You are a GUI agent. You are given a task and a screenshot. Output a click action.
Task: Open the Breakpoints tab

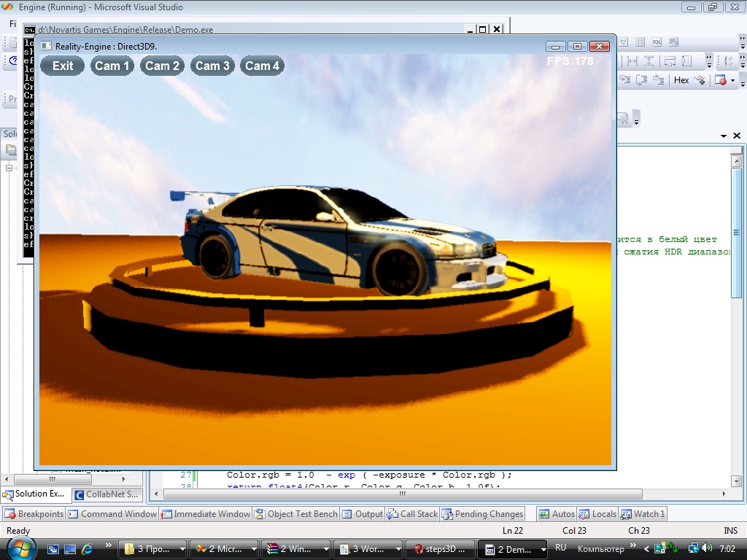34,514
